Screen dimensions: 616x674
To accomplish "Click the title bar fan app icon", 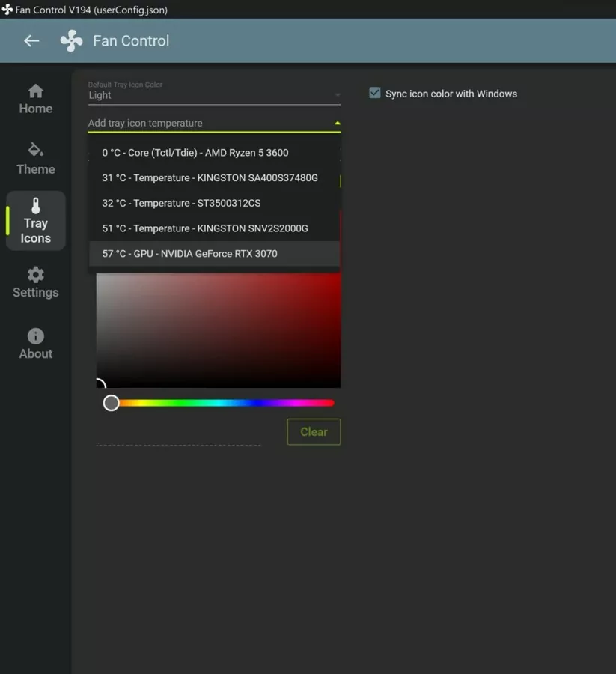I will [7, 10].
